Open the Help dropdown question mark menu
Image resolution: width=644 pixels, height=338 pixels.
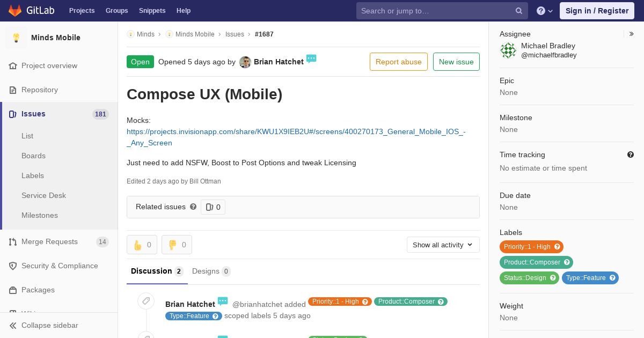point(545,11)
